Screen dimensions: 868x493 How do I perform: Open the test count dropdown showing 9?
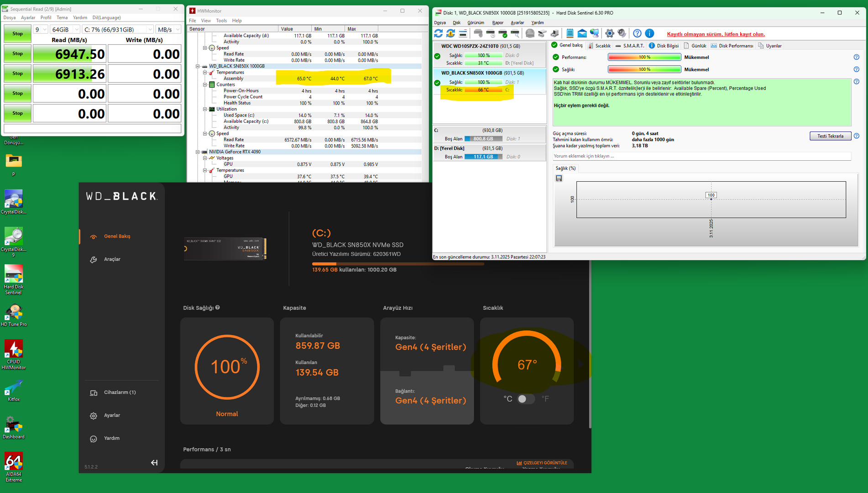pos(41,30)
